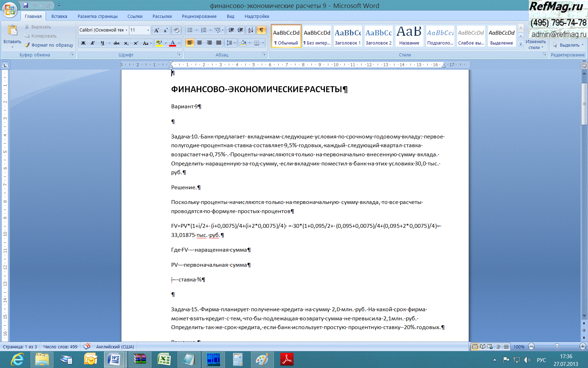Click the Format Painter (Формат по образцу) button

(49, 45)
